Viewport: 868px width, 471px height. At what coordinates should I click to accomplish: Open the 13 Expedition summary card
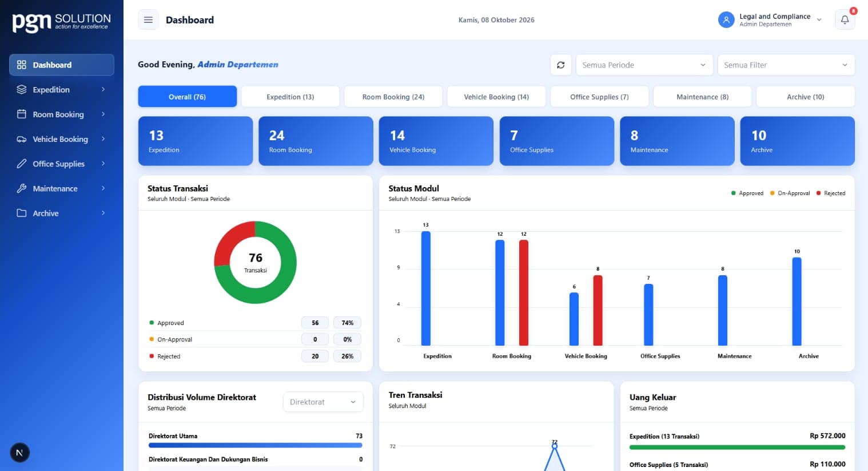point(196,141)
